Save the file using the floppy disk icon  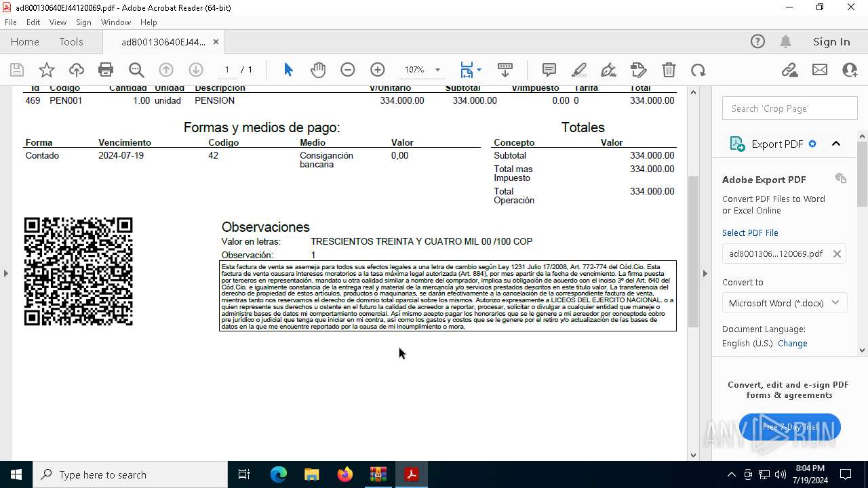click(x=17, y=70)
